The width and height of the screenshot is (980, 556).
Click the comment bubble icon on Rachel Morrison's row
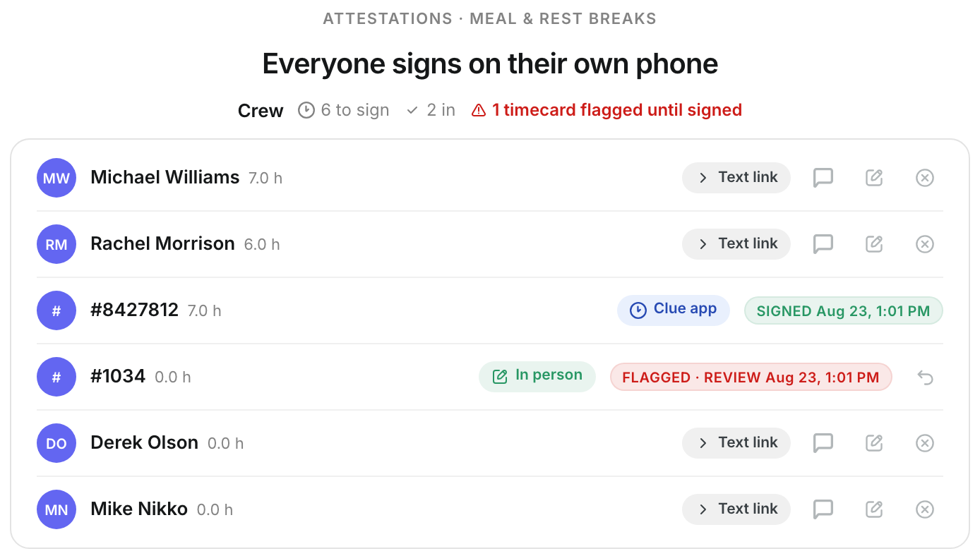coord(823,244)
